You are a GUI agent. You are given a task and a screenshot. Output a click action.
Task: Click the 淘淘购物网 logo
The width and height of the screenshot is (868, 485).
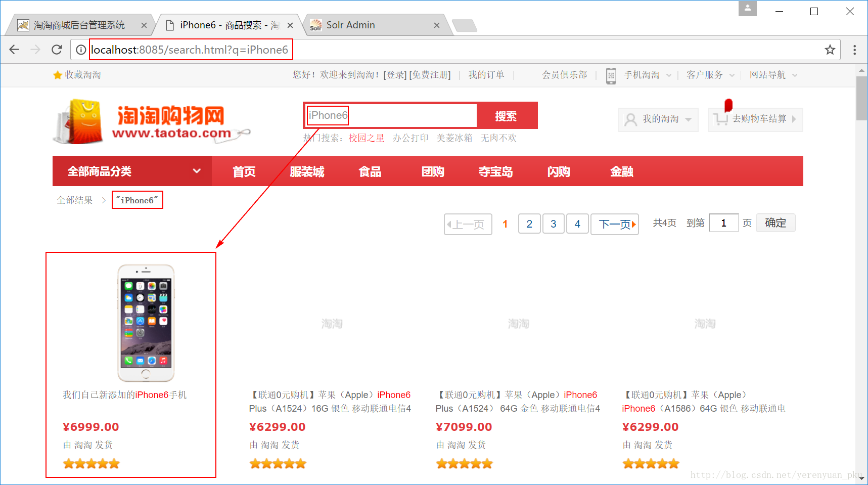152,121
